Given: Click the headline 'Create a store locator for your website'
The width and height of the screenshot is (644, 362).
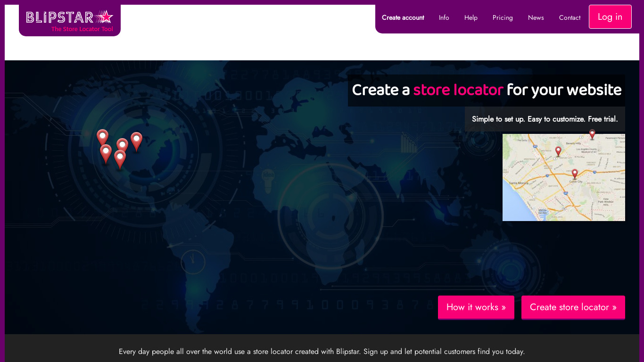Looking at the screenshot, I should point(487,90).
